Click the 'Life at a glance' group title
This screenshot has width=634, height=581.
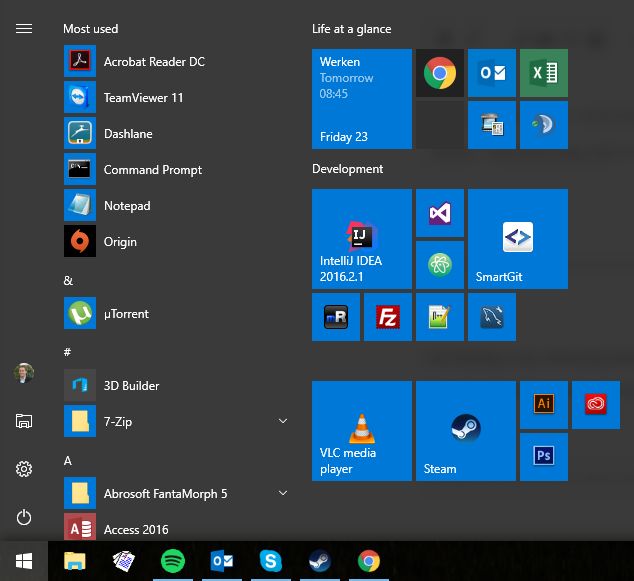pyautogui.click(x=351, y=29)
